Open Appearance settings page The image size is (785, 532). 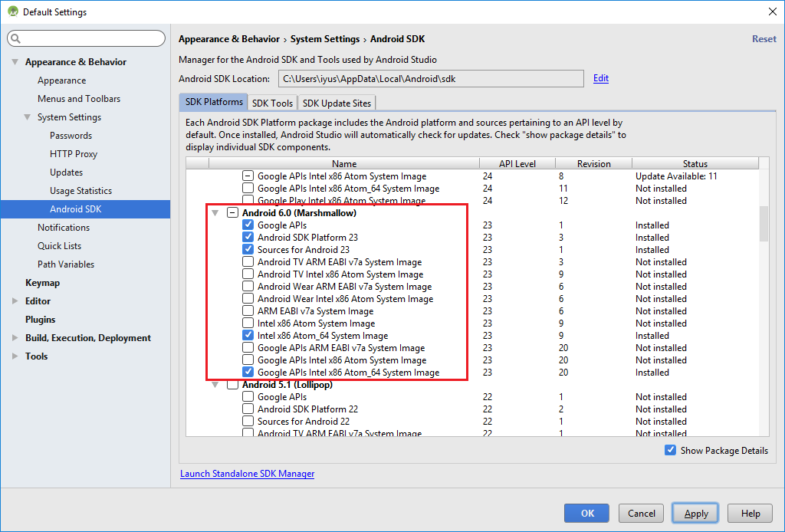[61, 80]
